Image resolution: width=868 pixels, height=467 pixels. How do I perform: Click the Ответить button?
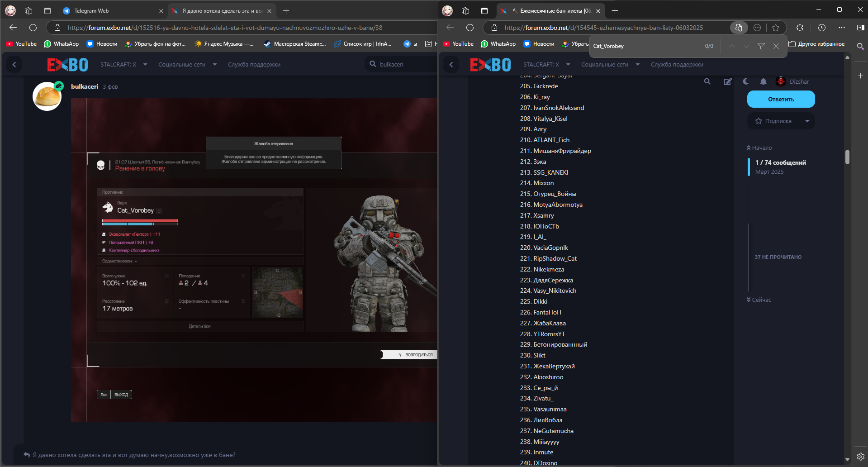pyautogui.click(x=781, y=99)
